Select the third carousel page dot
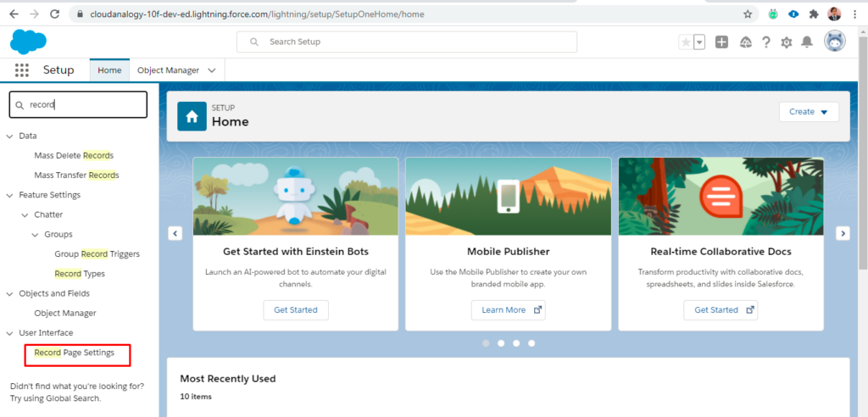The height and width of the screenshot is (417, 868). 516,343
